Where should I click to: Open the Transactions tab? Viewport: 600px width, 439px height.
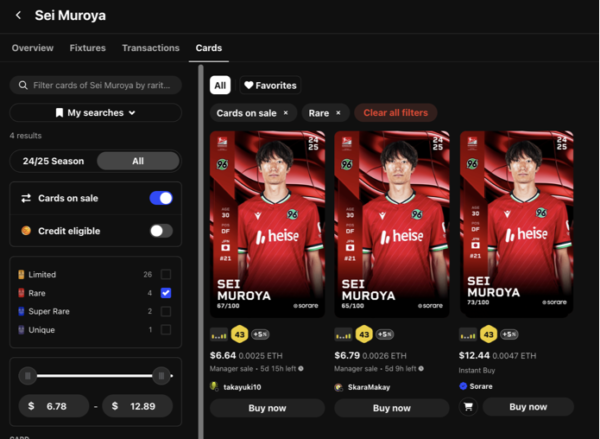click(151, 48)
